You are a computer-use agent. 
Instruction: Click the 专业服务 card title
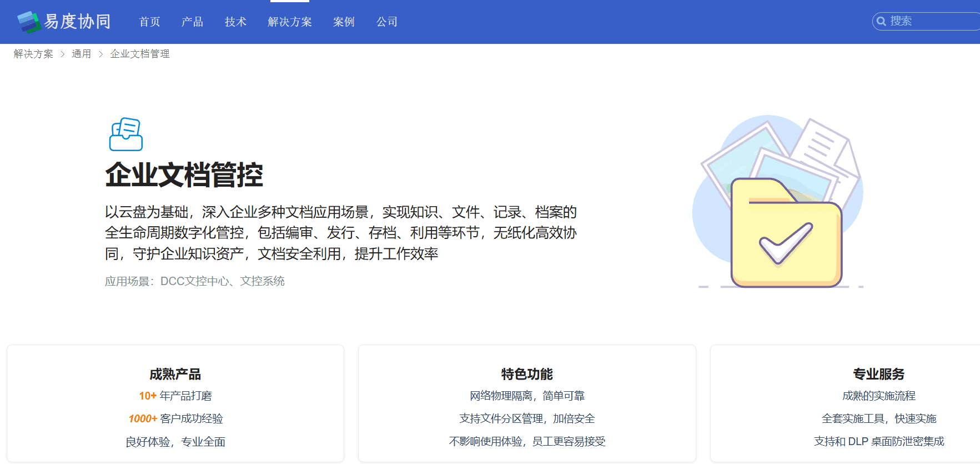879,374
